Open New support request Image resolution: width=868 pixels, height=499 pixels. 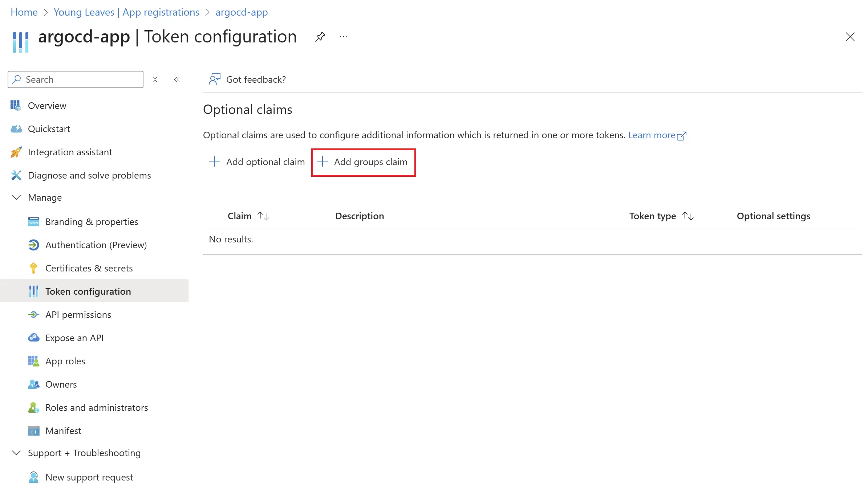coord(89,477)
